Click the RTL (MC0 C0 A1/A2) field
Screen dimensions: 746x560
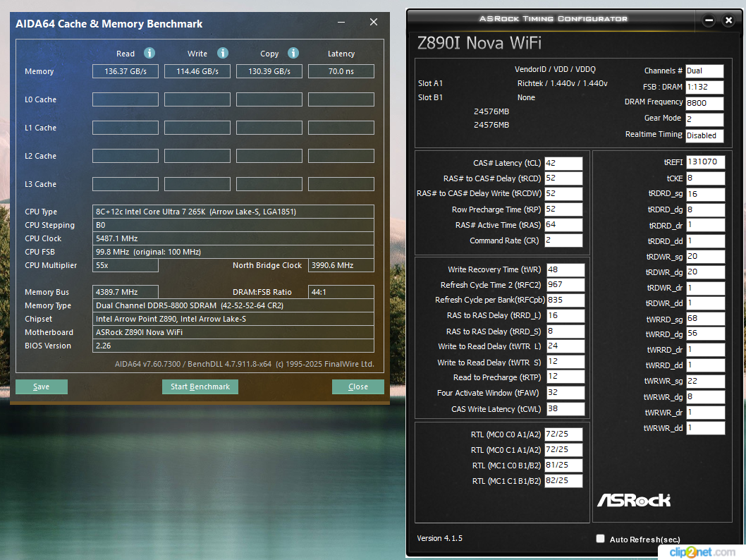click(563, 434)
